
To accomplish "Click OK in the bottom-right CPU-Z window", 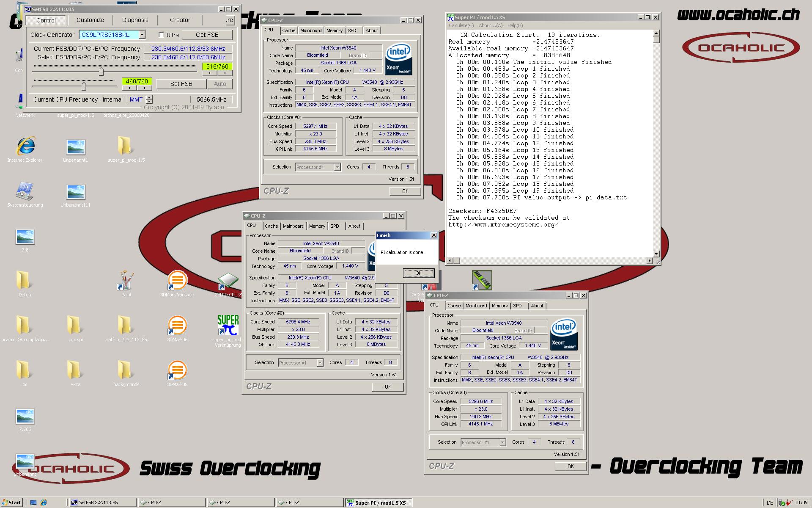I will click(571, 467).
